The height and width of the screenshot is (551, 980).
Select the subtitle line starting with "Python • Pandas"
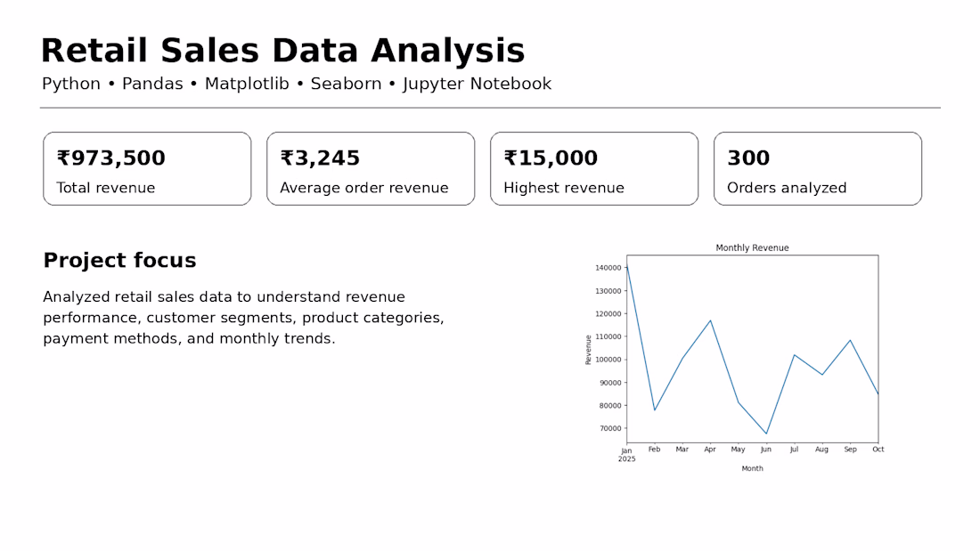pos(297,84)
